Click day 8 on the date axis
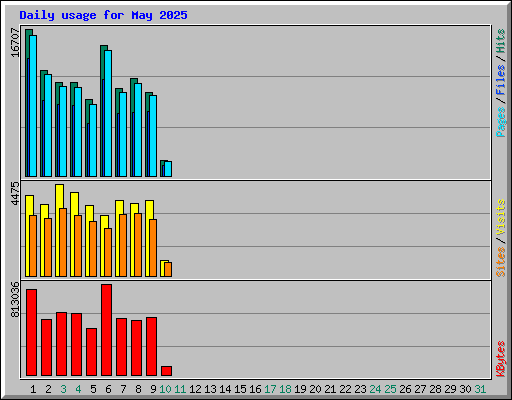The width and height of the screenshot is (512, 400). coord(138,389)
